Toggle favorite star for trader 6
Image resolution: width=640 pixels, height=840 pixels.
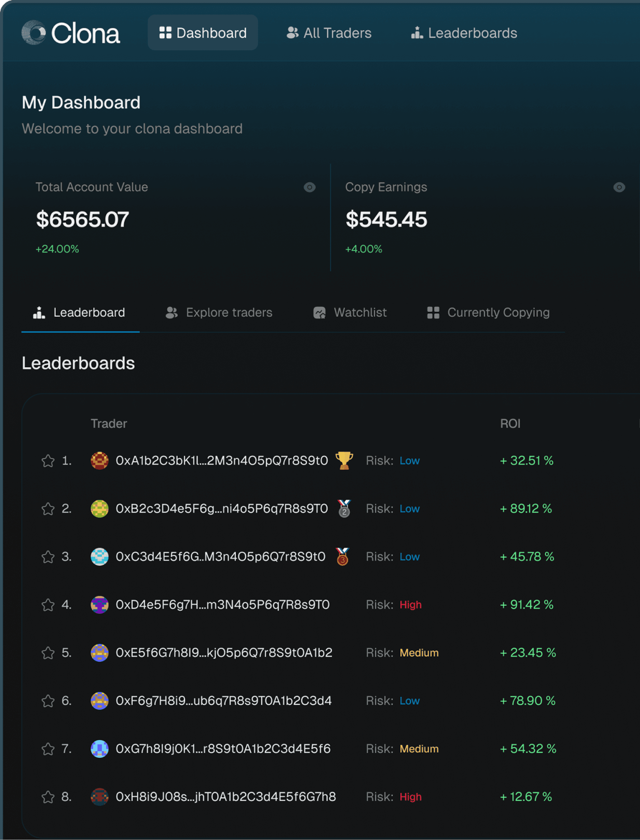click(x=48, y=700)
